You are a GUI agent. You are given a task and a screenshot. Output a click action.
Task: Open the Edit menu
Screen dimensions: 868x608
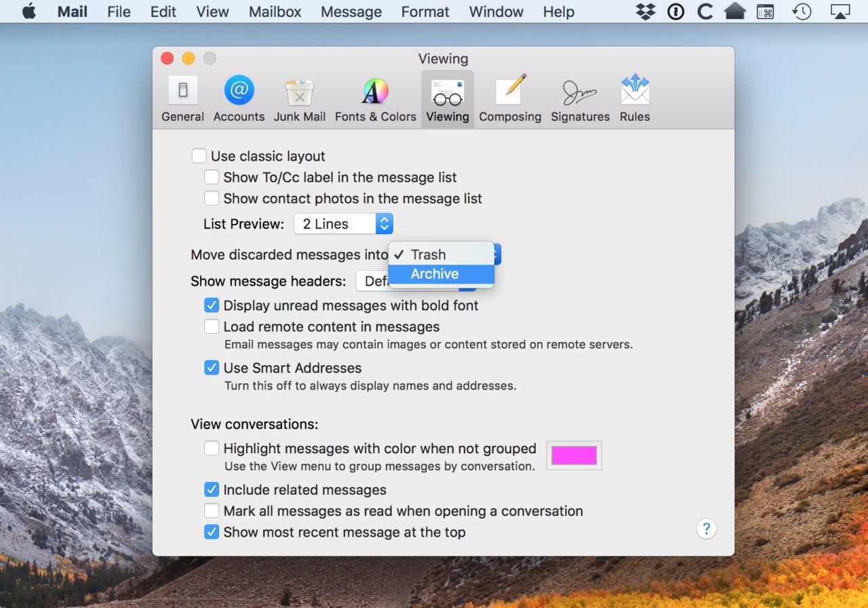tap(163, 12)
